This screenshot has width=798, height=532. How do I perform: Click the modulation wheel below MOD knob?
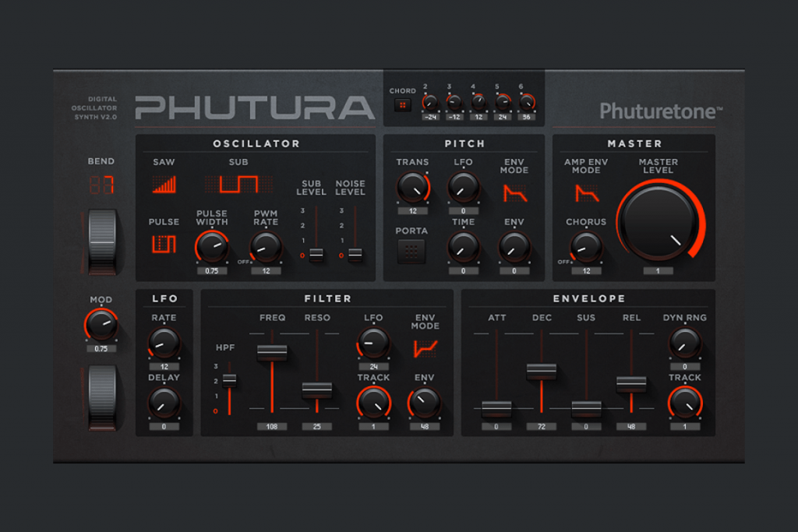(102, 398)
